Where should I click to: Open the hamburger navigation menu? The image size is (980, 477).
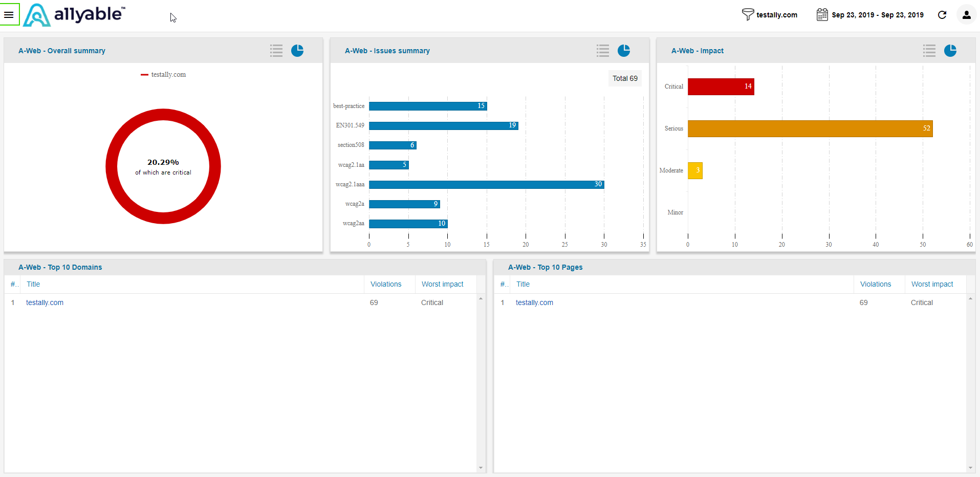9,14
